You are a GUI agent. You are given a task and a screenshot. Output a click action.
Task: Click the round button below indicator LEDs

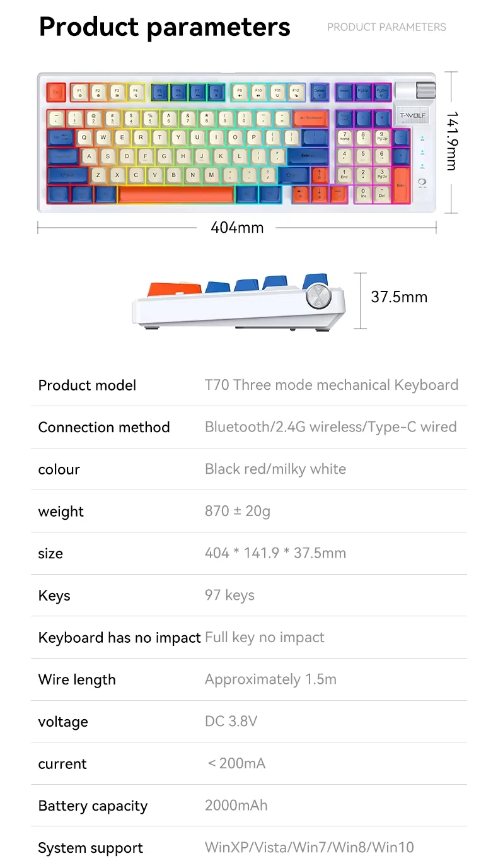coord(422,184)
